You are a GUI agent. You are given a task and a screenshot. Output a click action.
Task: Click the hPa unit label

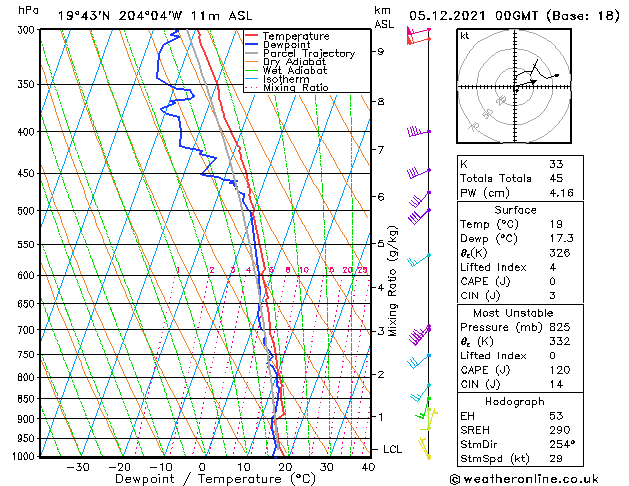click(28, 10)
